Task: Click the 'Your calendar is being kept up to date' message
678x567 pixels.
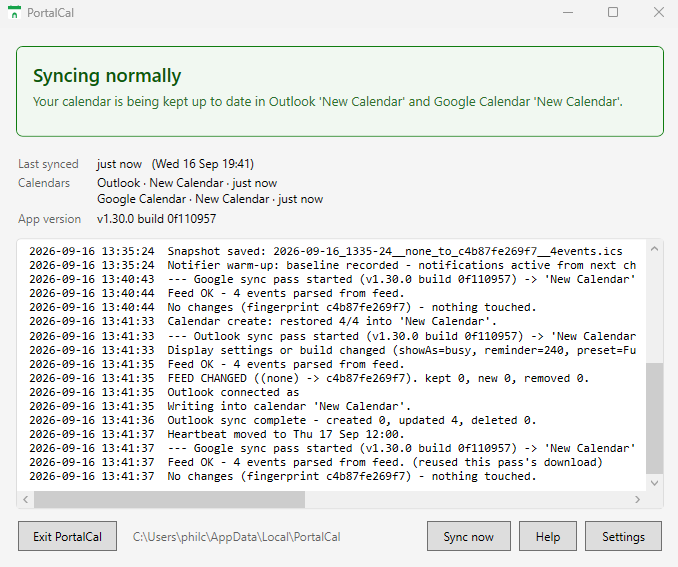Action: point(328,102)
